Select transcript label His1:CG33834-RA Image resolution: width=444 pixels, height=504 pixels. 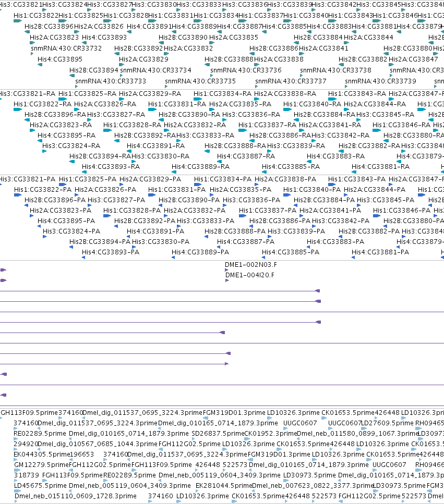pos(223,93)
